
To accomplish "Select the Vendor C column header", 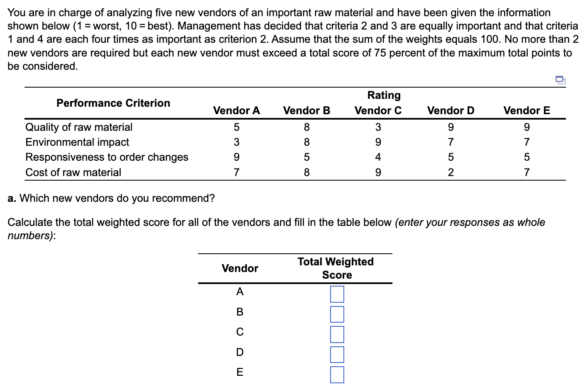I will 378,110.
